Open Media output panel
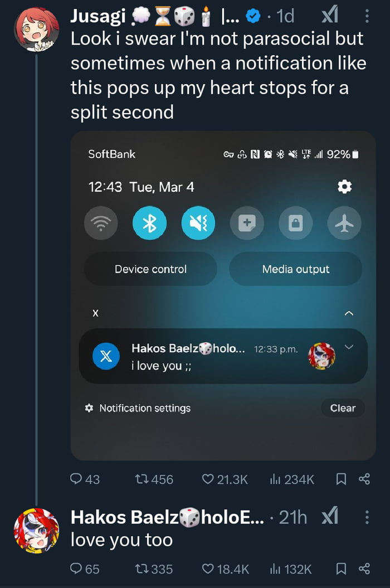Viewport: 390px width, 588px height. tap(296, 269)
